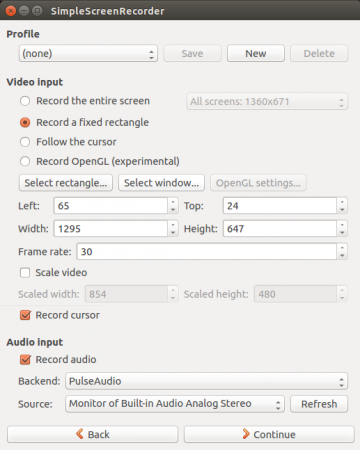The image size is (360, 450).
Task: Click the New profile button
Action: point(256,54)
